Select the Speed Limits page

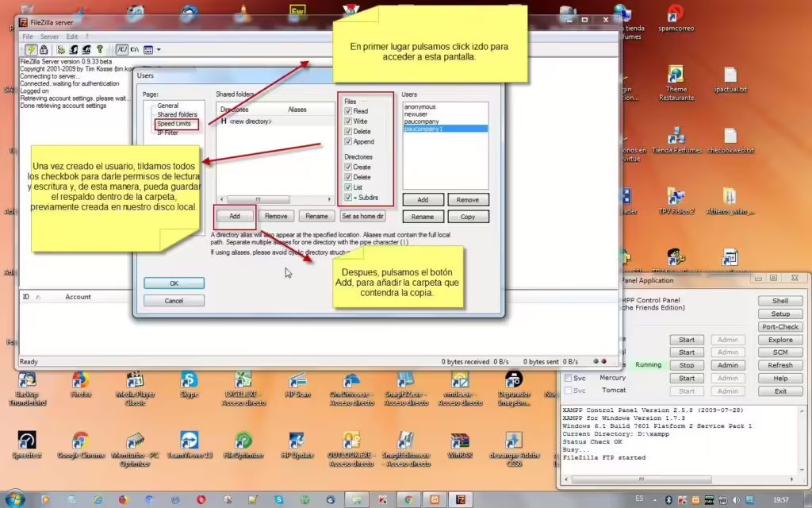[x=174, y=124]
